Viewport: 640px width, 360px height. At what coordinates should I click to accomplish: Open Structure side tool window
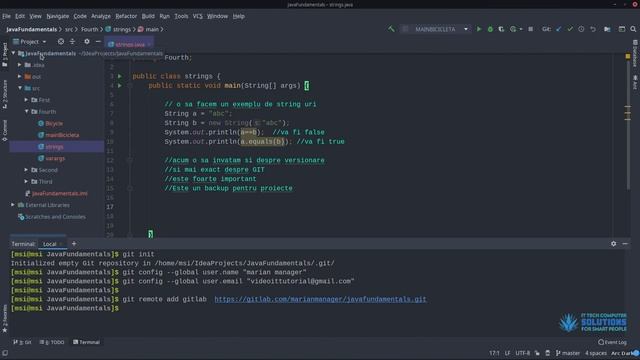click(x=4, y=94)
